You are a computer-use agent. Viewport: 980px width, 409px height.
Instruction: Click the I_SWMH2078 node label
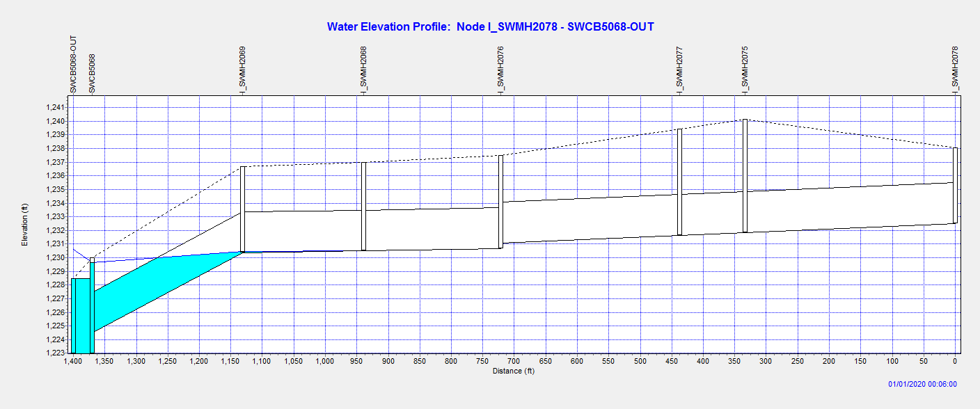955,70
